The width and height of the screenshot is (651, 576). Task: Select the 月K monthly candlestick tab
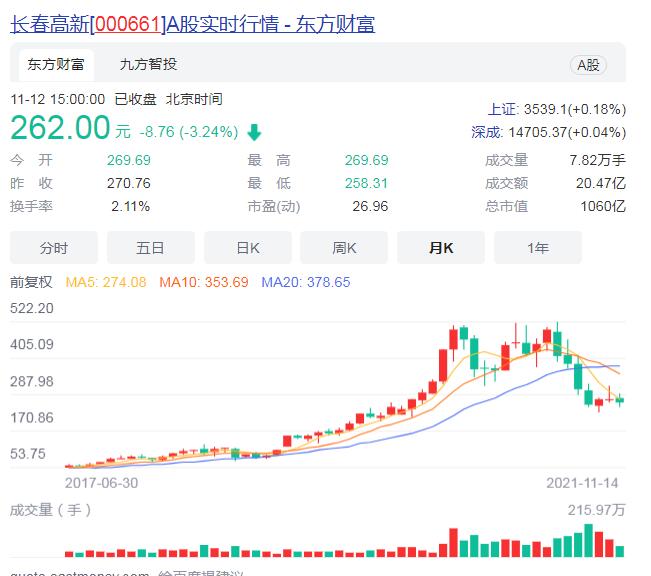pyautogui.click(x=441, y=248)
